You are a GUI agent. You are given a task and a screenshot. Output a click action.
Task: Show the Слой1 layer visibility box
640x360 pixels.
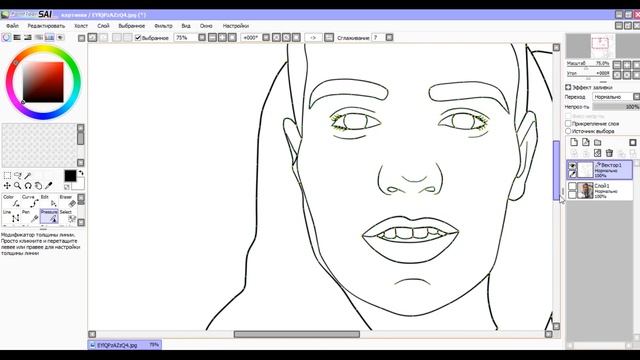point(572,186)
